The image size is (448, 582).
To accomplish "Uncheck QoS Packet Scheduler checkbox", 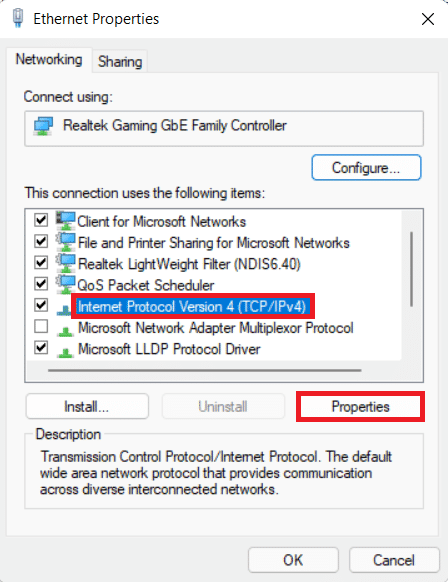I will 41,284.
